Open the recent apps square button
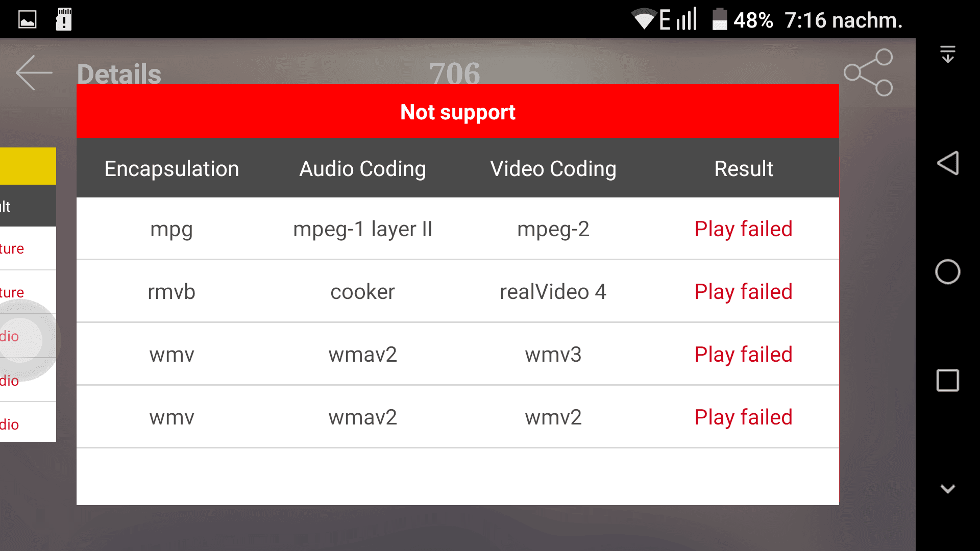 tap(948, 380)
